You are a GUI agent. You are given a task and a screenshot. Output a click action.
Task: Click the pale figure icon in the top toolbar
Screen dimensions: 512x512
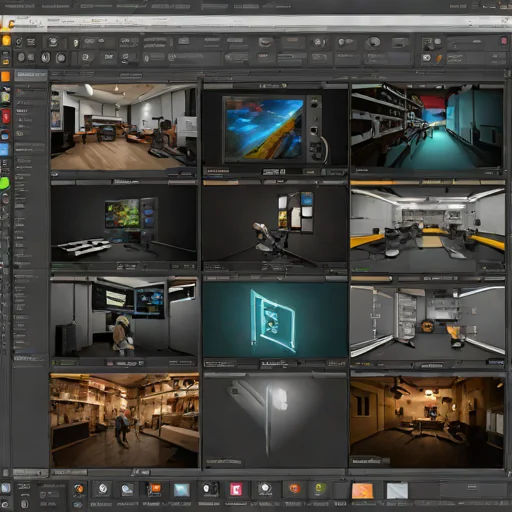coord(76,43)
